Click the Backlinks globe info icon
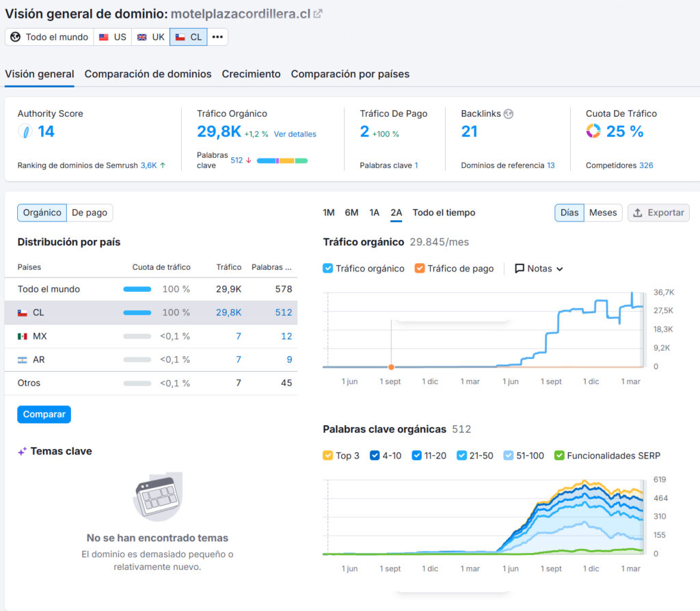The width and height of the screenshot is (700, 611). (x=509, y=114)
